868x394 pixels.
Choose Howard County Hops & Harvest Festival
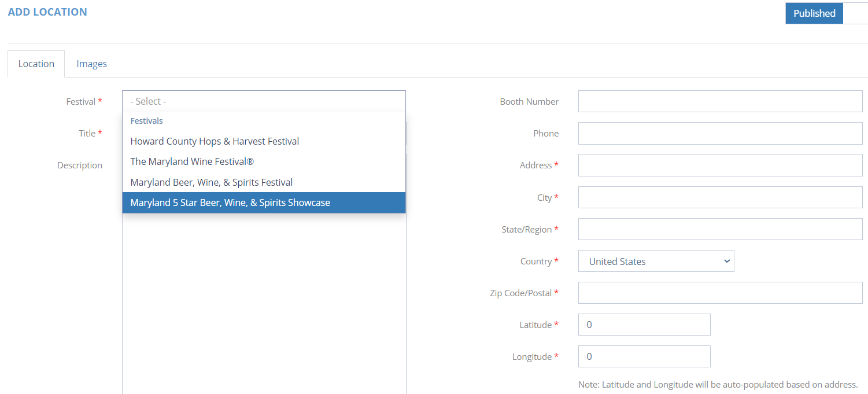click(x=264, y=141)
